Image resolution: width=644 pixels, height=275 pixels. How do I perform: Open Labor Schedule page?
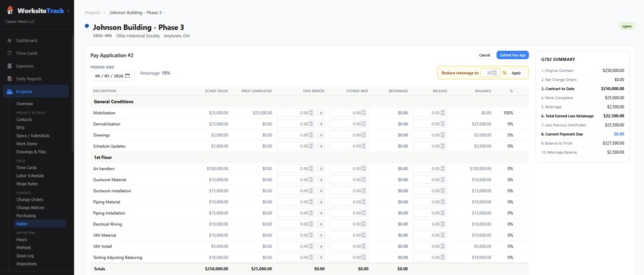[30, 176]
